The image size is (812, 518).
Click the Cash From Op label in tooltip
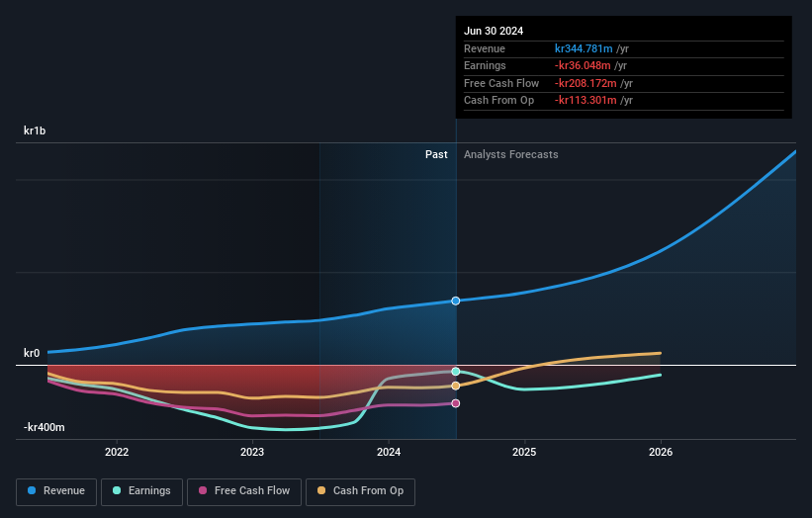click(498, 101)
